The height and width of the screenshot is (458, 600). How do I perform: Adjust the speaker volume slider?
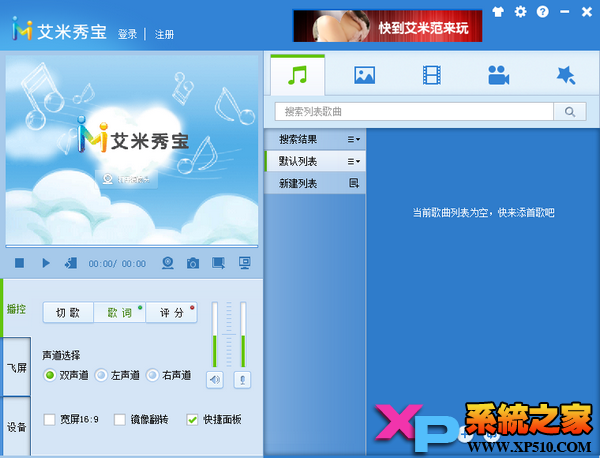215,335
